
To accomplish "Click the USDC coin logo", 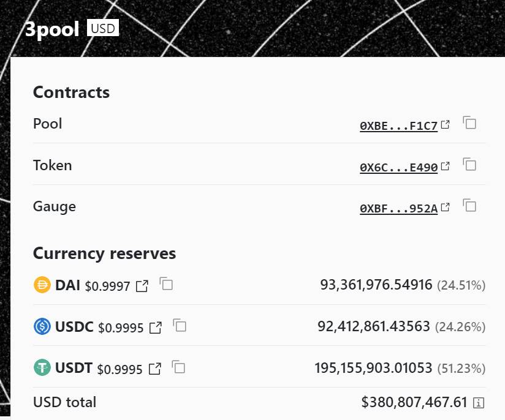I will coord(42,326).
